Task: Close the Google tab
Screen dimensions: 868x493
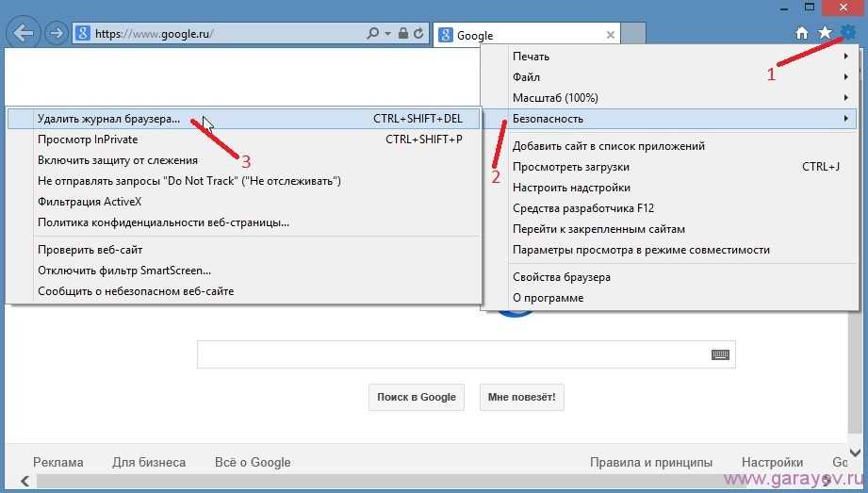Action: (x=610, y=35)
